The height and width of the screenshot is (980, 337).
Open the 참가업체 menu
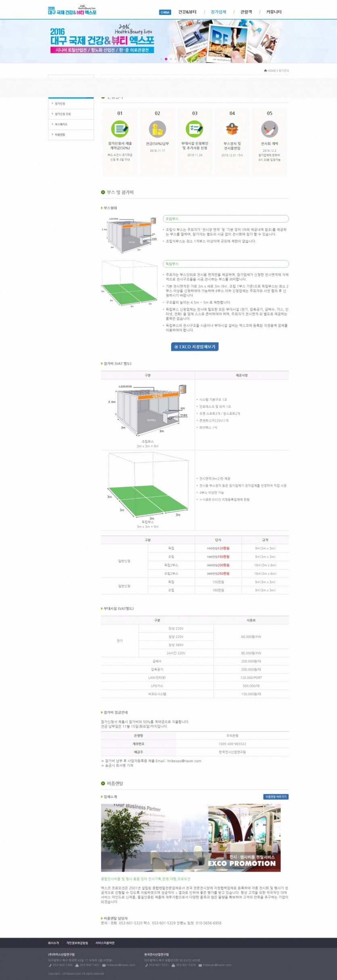pyautogui.click(x=218, y=12)
